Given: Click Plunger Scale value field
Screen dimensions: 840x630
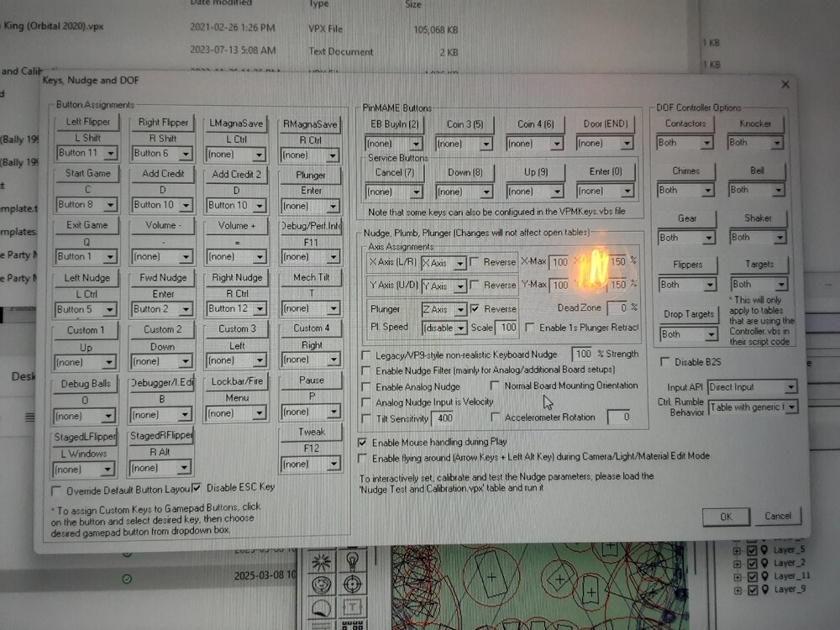Looking at the screenshot, I should point(507,328).
